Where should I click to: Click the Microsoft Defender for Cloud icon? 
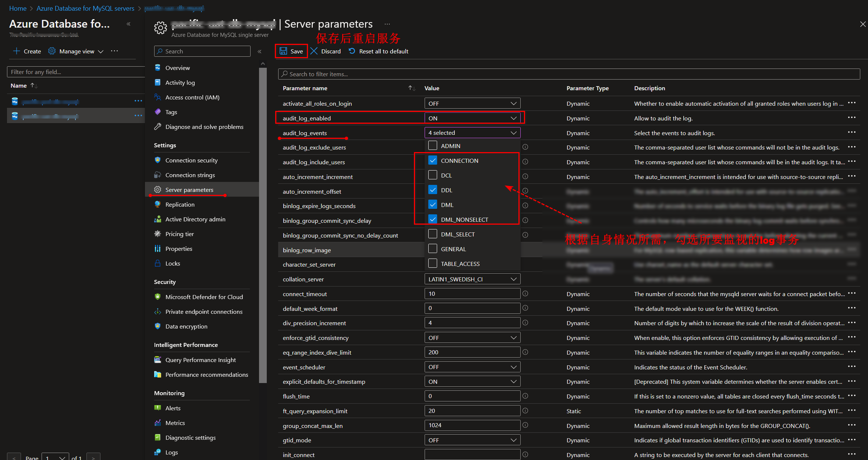tap(157, 297)
